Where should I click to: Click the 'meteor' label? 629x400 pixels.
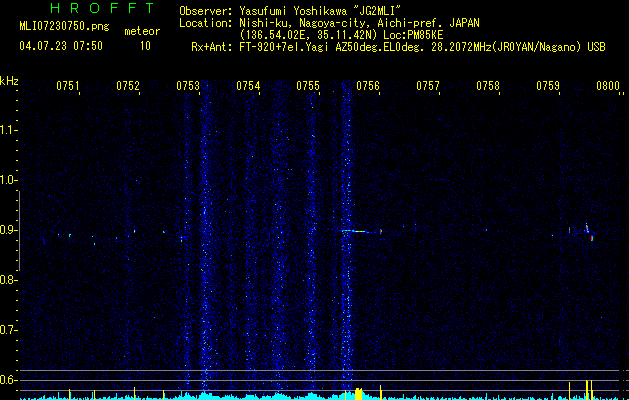point(142,31)
